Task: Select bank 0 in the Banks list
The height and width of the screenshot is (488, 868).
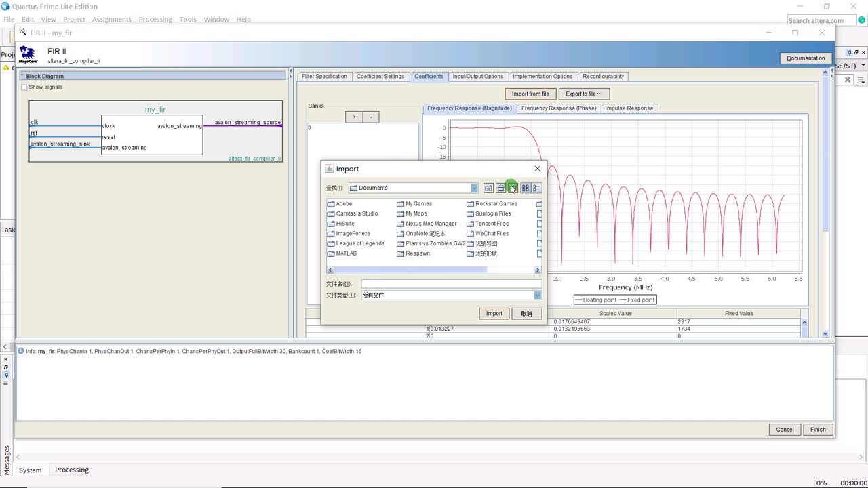Action: coord(363,127)
